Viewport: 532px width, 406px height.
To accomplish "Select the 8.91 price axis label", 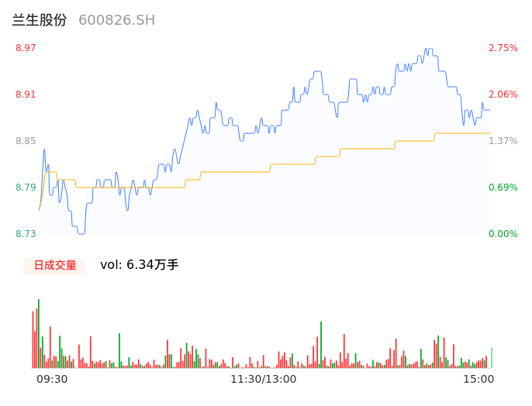I will coord(26,95).
